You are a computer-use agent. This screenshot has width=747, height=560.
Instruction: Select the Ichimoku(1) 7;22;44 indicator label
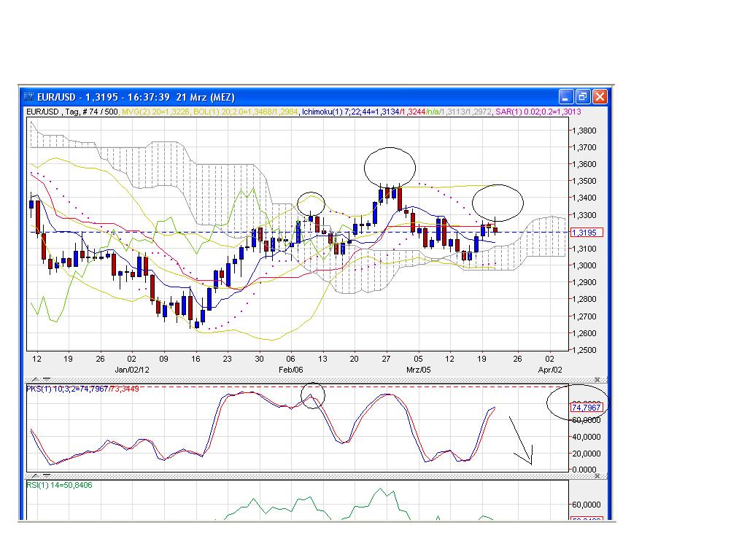pyautogui.click(x=396, y=112)
